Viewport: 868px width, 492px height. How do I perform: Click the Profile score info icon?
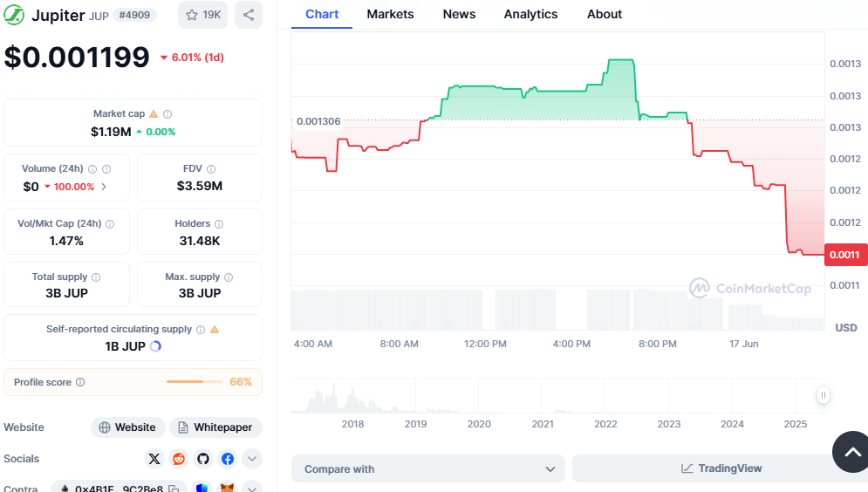pos(80,382)
